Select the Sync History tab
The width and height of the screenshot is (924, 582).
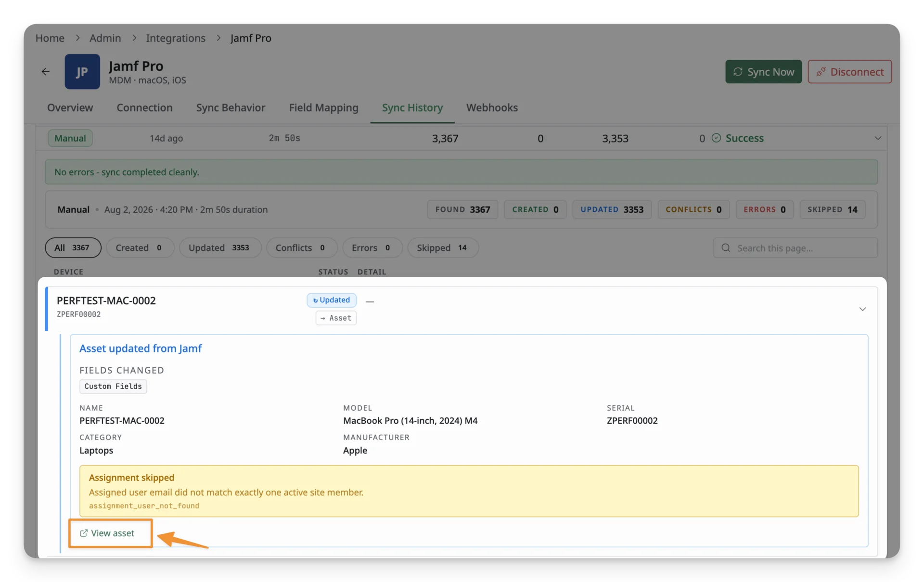(x=412, y=107)
